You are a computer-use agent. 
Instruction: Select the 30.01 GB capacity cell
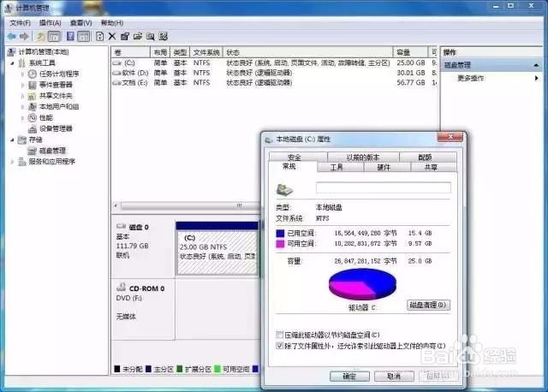(x=411, y=73)
